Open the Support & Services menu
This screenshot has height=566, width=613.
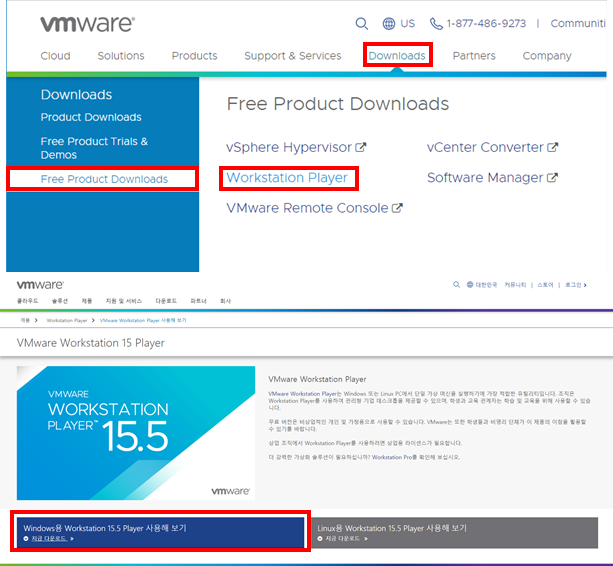292,56
